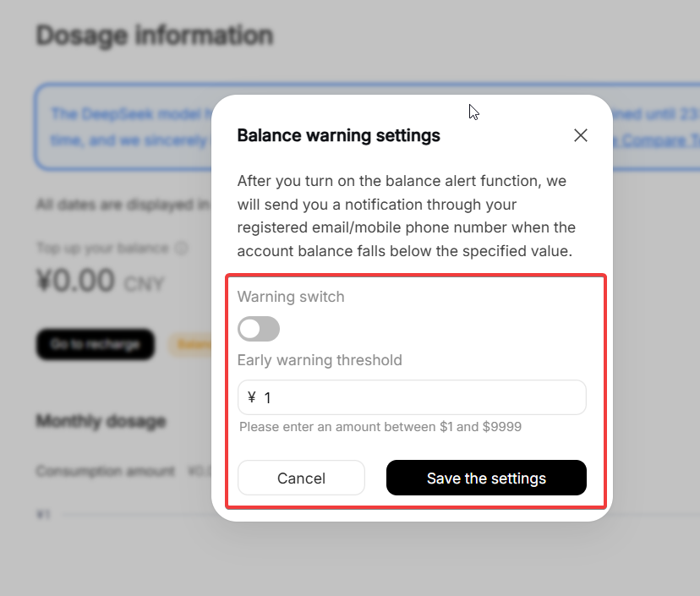Screen dimensions: 700x596
Task: Enable the Warning switch toggle
Action: point(259,329)
